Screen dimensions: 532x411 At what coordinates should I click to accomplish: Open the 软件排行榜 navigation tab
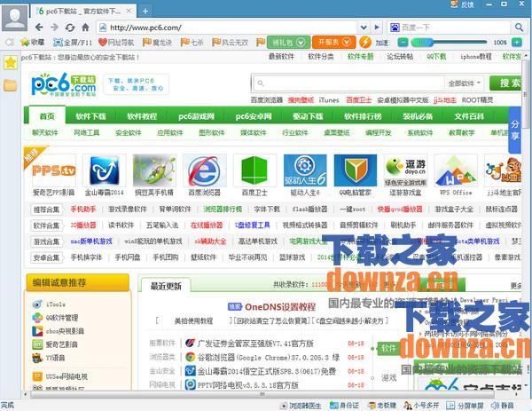click(x=363, y=116)
